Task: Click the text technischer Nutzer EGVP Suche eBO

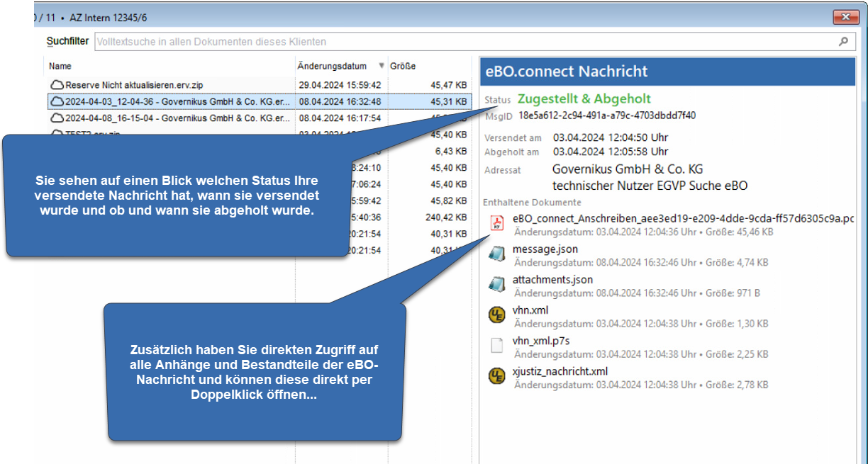Action: (x=650, y=186)
